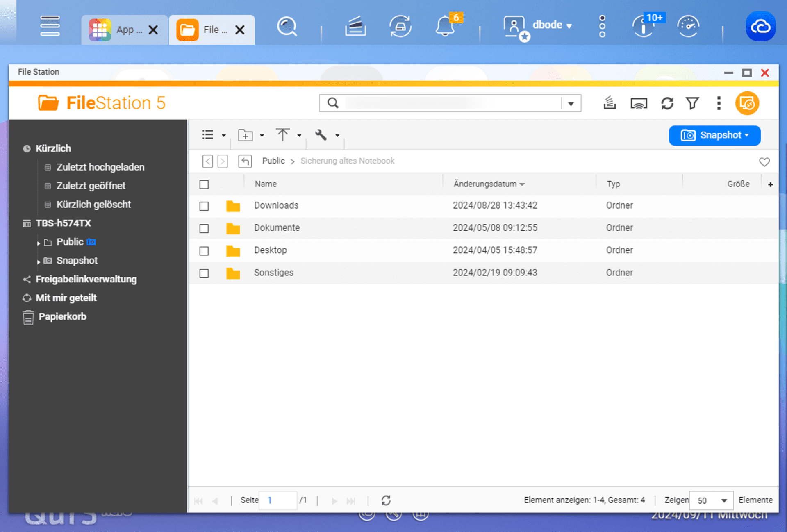This screenshot has width=787, height=532.
Task: Close the App Center tab
Action: click(x=153, y=30)
